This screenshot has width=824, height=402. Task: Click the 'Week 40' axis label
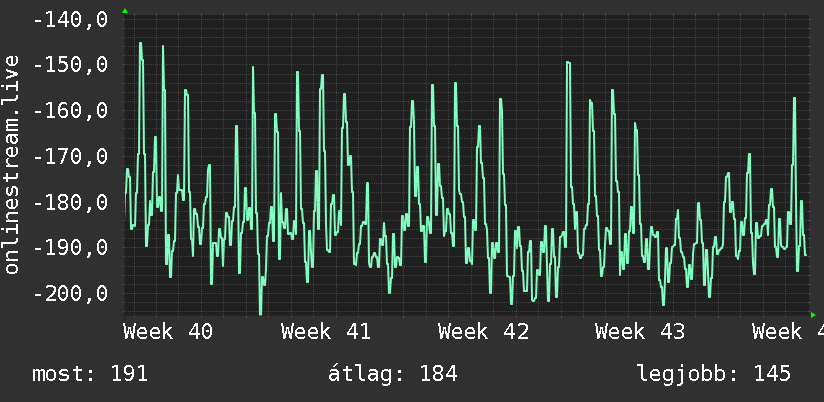coord(168,332)
